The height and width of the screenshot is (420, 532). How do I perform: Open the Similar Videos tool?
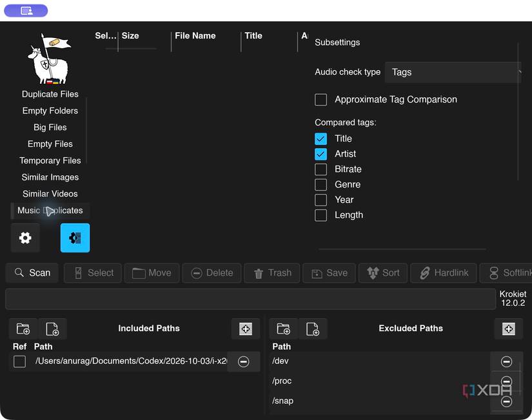tap(50, 193)
